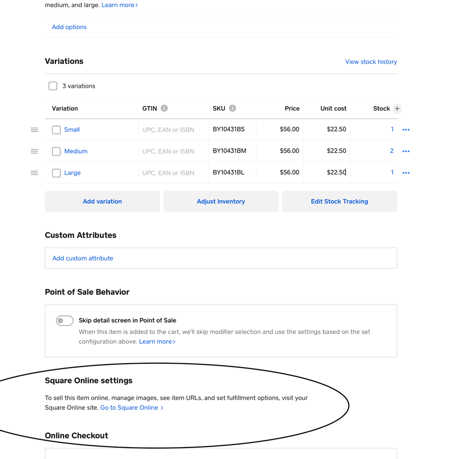Screen dimensions: 476x459
Task: Check the Small variation checkbox
Action: [x=56, y=130]
